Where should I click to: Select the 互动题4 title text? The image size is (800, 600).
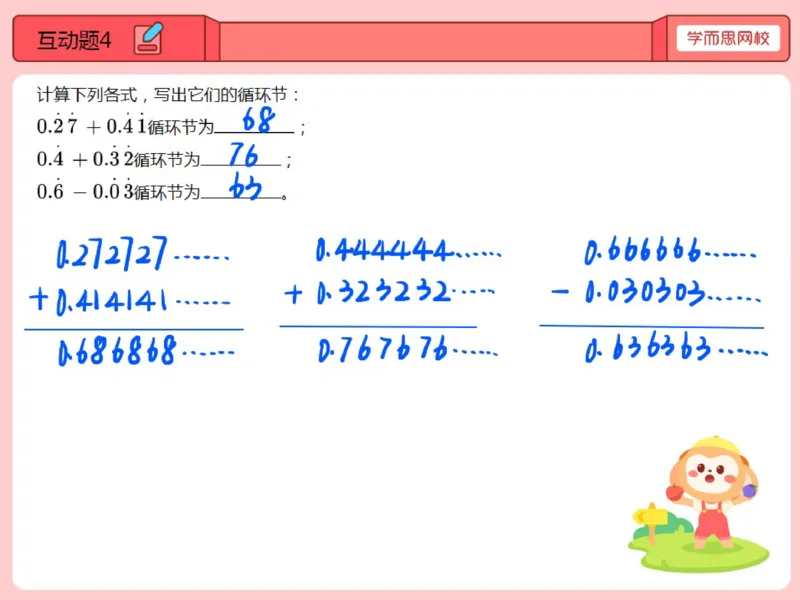click(74, 40)
